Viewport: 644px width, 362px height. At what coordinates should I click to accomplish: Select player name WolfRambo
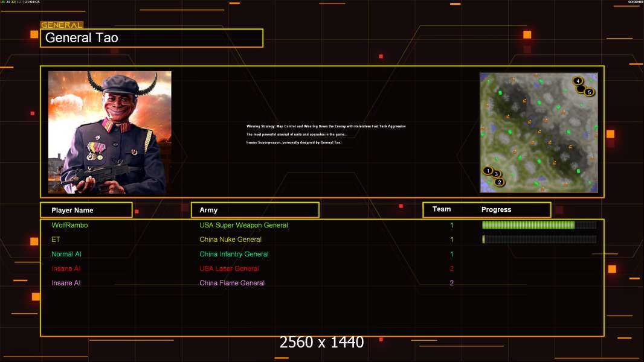(69, 225)
